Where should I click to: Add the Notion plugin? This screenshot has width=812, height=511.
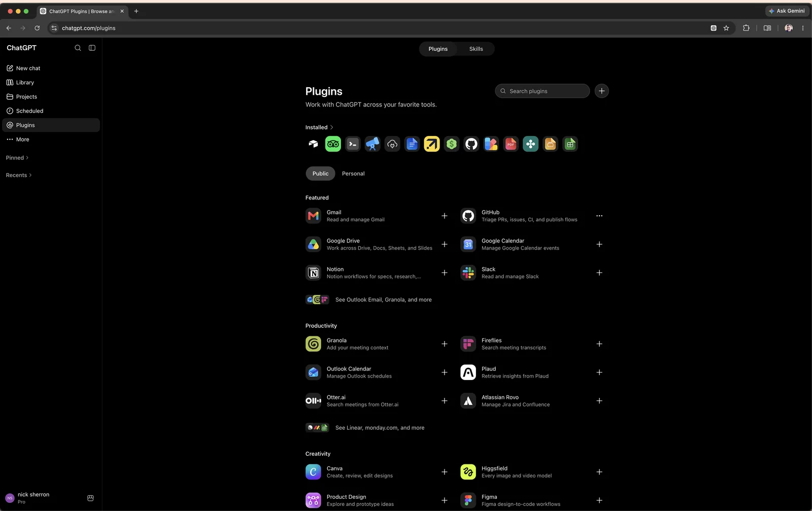pyautogui.click(x=445, y=273)
